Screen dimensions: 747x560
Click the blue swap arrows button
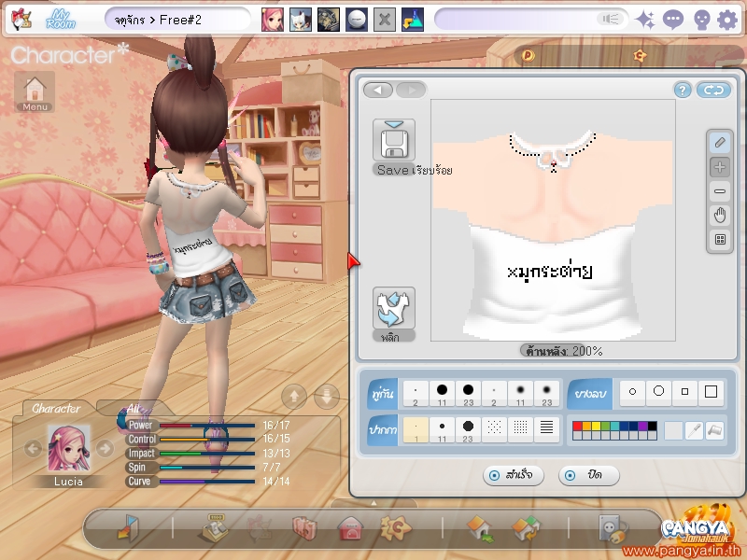coord(713,90)
